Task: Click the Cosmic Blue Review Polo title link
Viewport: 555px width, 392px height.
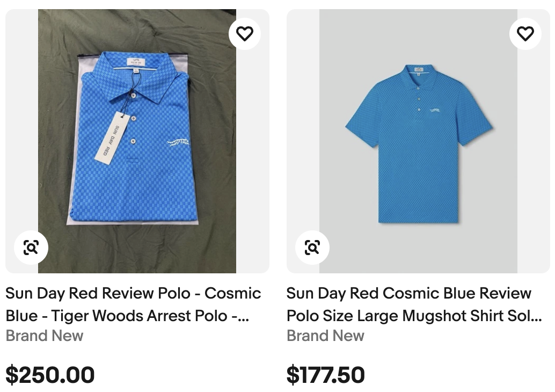Action: (133, 304)
